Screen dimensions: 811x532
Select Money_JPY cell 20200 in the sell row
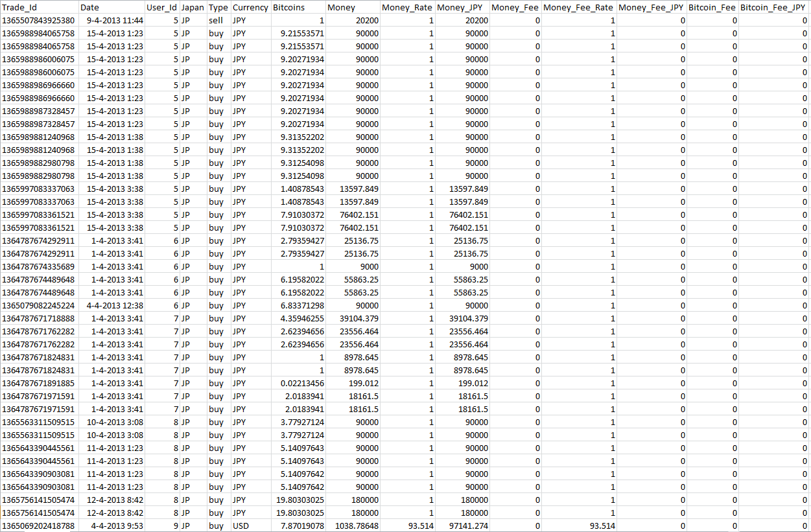click(x=462, y=20)
